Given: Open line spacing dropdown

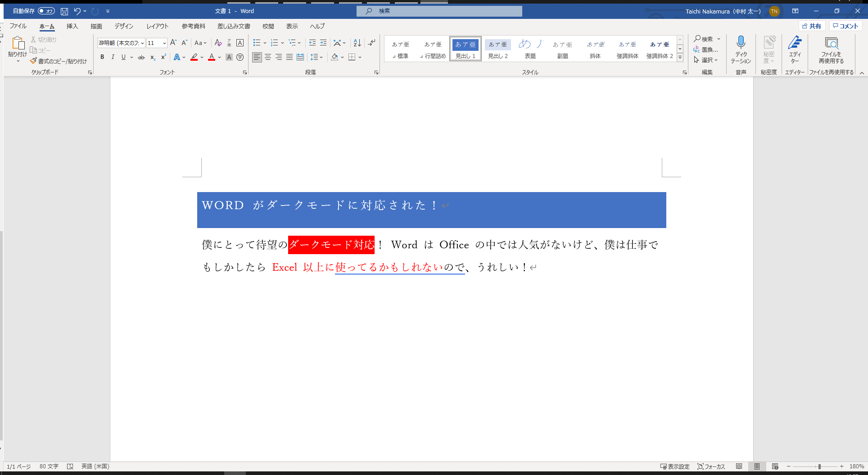Looking at the screenshot, I should click(x=316, y=57).
